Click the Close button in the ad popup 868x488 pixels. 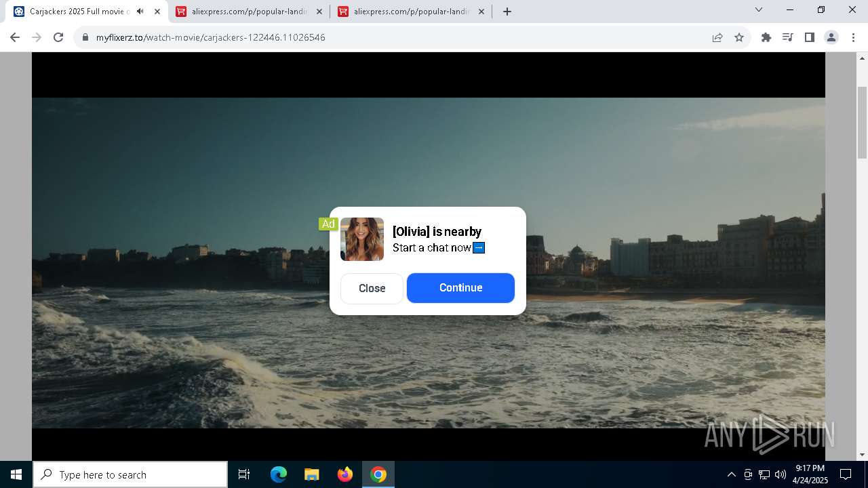coord(372,288)
